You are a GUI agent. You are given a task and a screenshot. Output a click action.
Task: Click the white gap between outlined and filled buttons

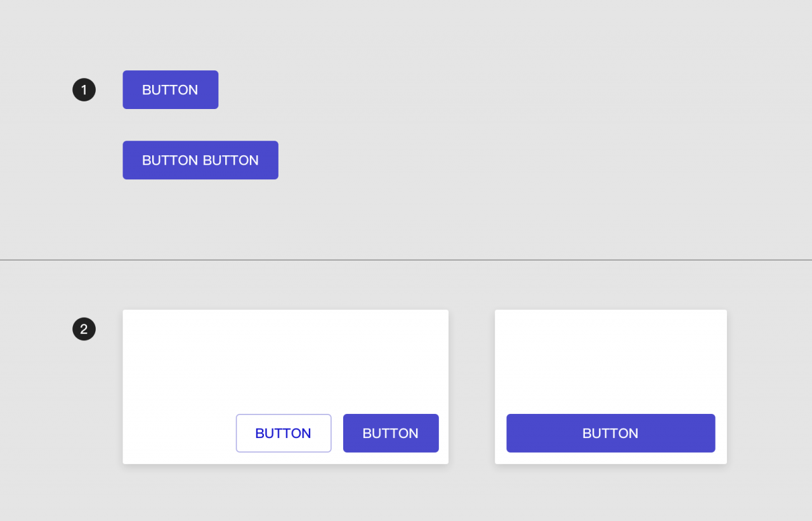pos(337,434)
